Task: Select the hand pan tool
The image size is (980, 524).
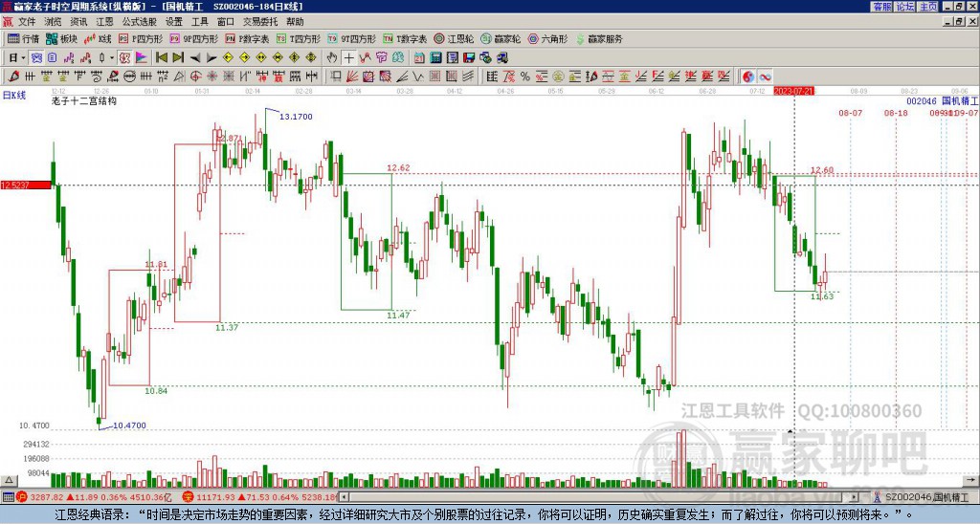Action: click(x=332, y=57)
